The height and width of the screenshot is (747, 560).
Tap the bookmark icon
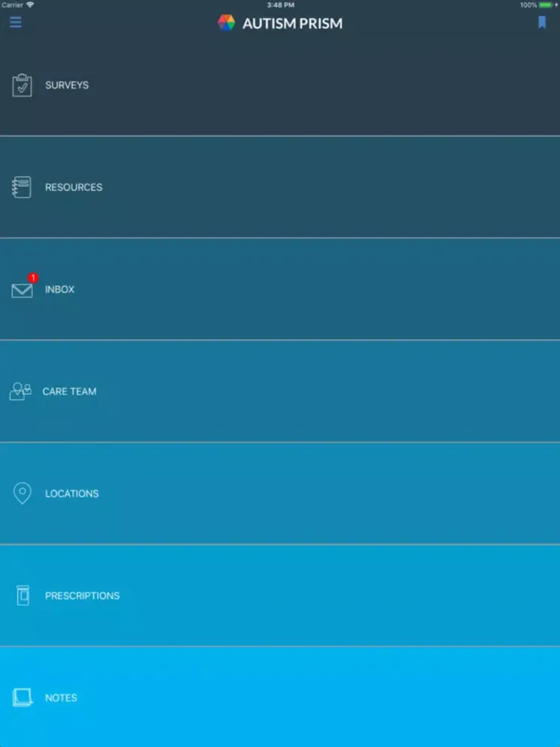coord(542,22)
